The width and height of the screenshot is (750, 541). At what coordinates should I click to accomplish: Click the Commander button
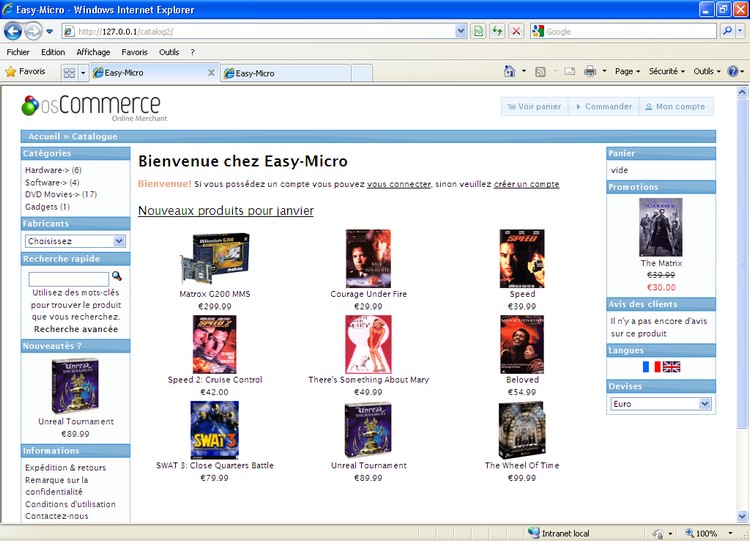[604, 106]
